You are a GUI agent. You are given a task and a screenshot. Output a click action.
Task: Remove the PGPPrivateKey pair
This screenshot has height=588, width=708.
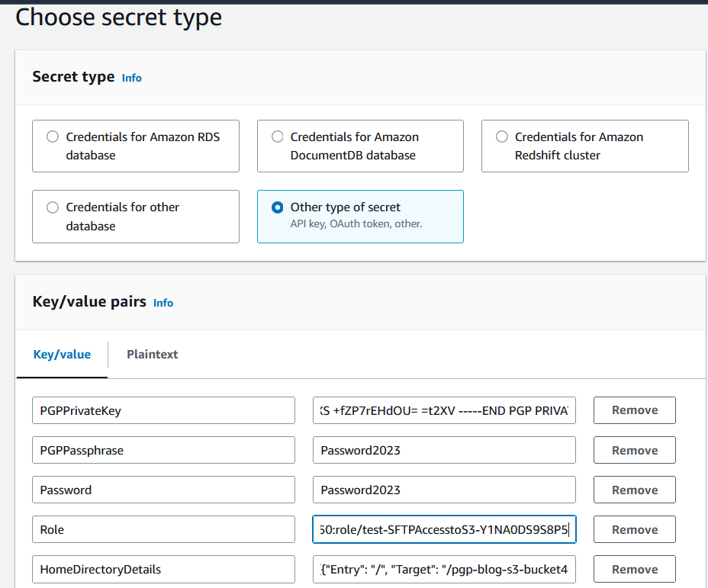pyautogui.click(x=634, y=410)
